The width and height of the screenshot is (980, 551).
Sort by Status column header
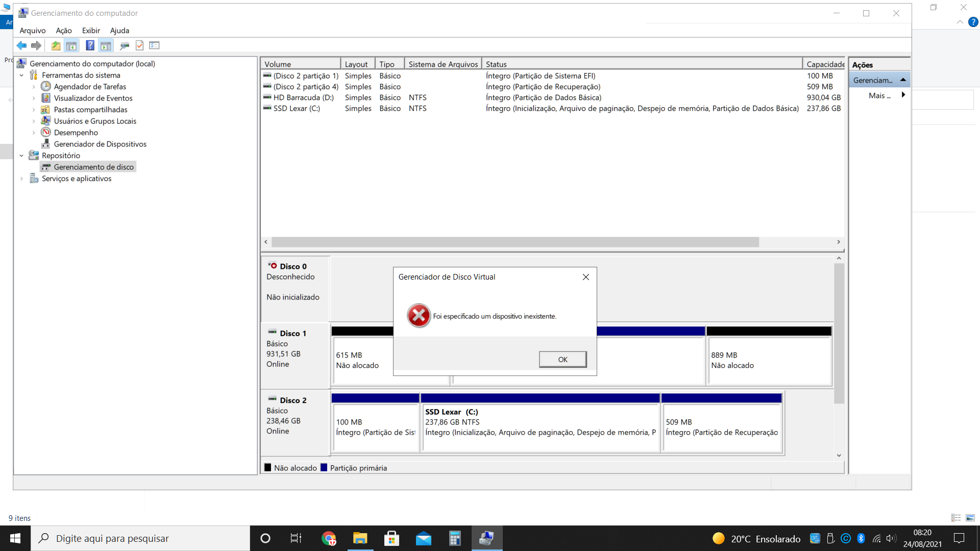click(x=642, y=64)
